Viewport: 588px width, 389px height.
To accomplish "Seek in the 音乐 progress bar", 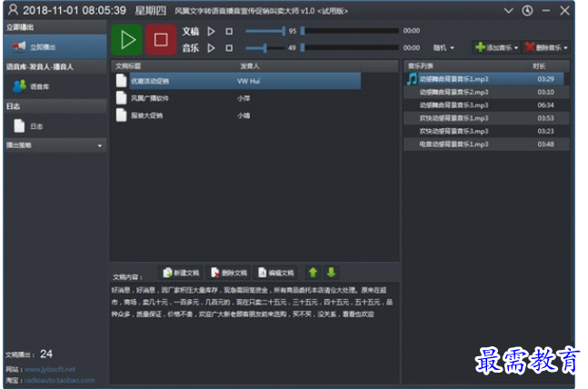I will [350, 47].
